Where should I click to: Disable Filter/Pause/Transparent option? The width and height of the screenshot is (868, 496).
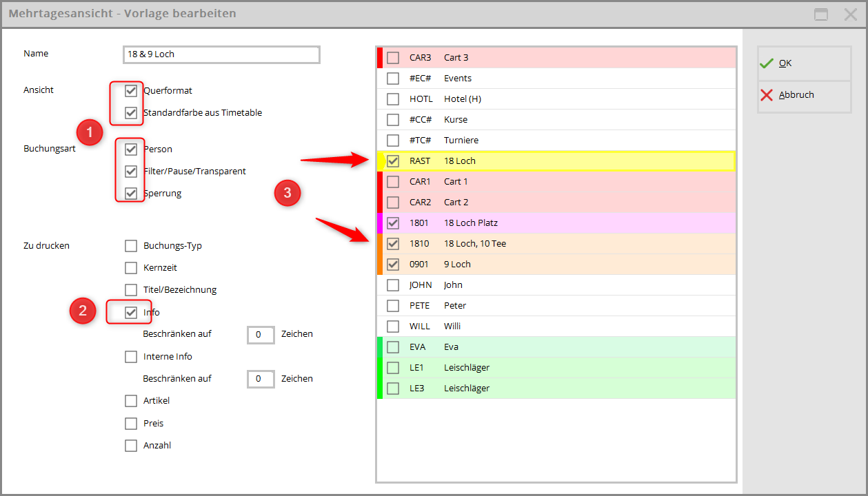[131, 172]
